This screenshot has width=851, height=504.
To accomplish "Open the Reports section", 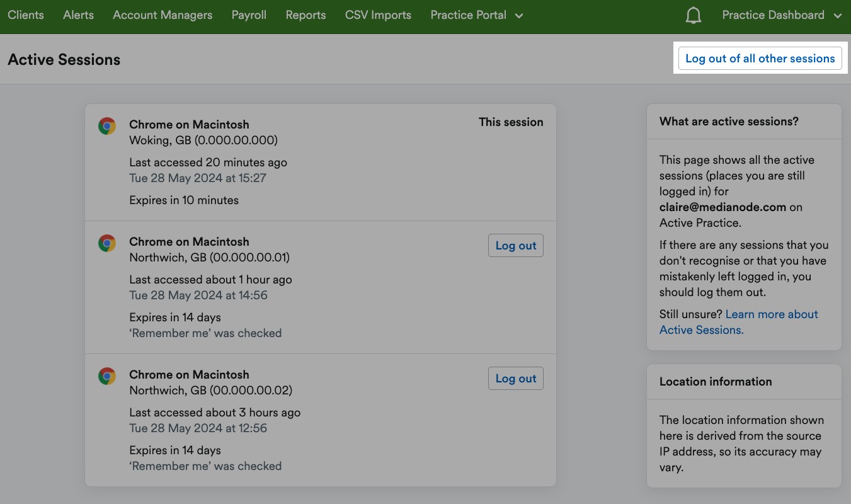I will point(306,14).
